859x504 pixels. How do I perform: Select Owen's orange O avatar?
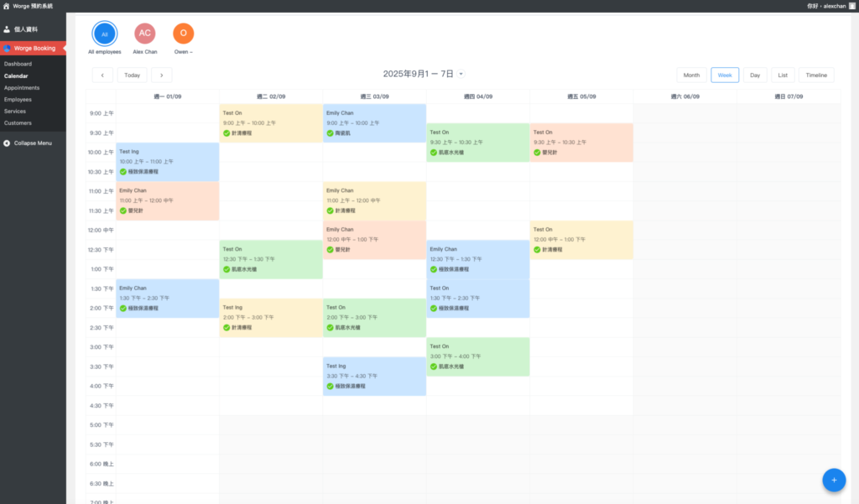coord(183,34)
